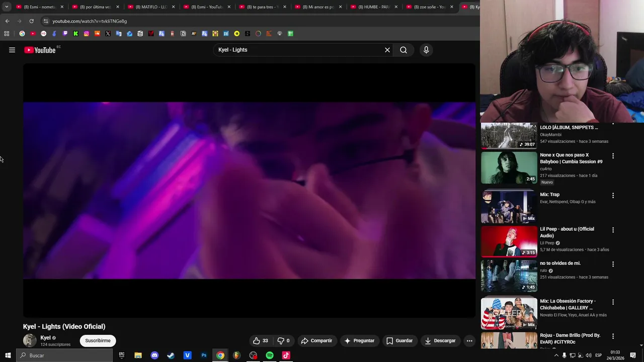Image resolution: width=644 pixels, height=362 pixels.
Task: Open more actions ellipsis below video
Action: coord(469,340)
